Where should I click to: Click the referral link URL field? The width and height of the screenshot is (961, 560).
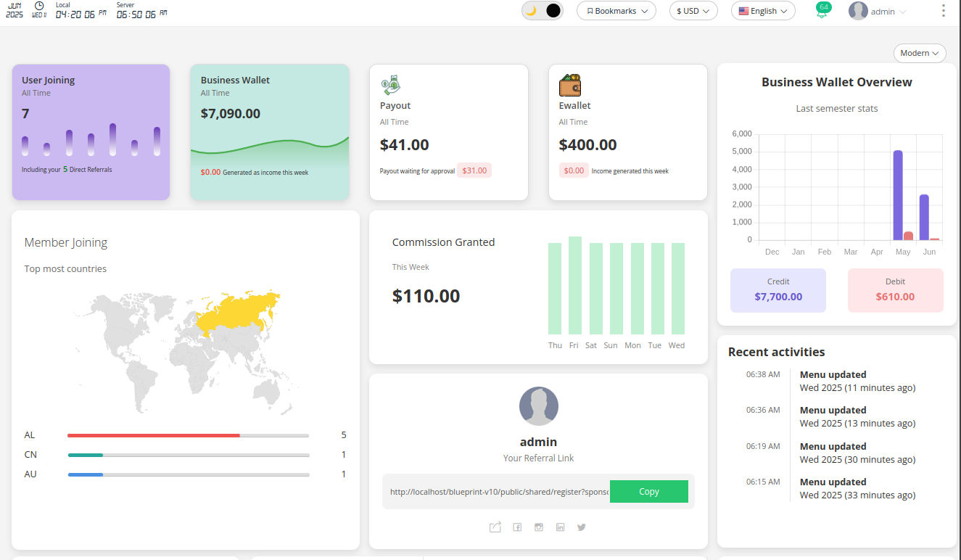[x=498, y=491]
